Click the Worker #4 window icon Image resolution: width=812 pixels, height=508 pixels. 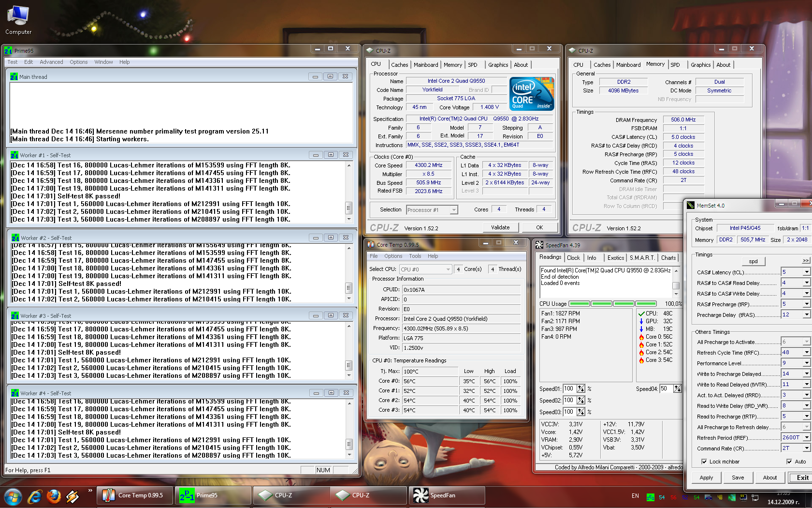tap(15, 393)
